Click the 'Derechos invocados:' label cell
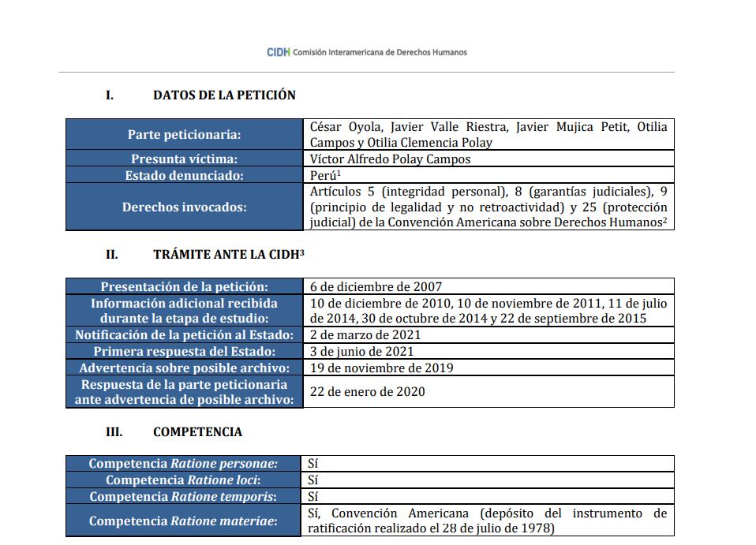756x545 pixels. click(184, 207)
